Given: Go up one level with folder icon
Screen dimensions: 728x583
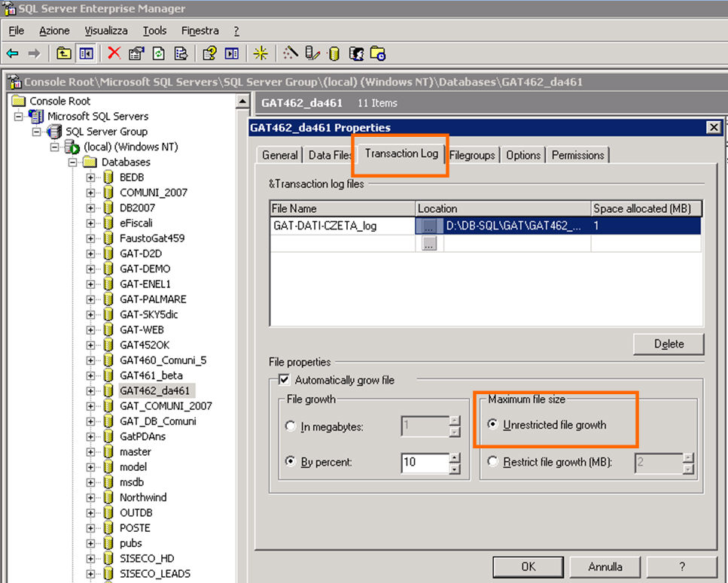Looking at the screenshot, I should [x=63, y=53].
